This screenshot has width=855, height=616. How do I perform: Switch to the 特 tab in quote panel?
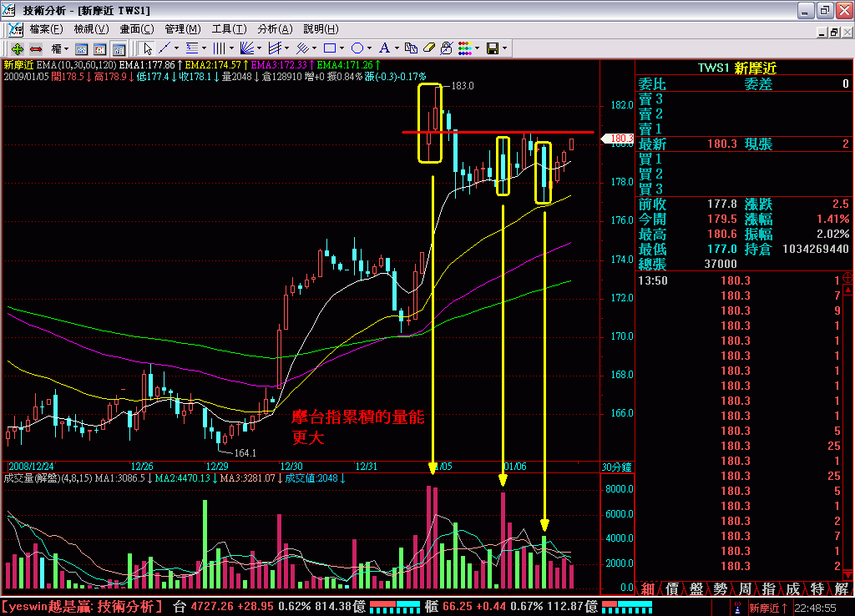817,588
